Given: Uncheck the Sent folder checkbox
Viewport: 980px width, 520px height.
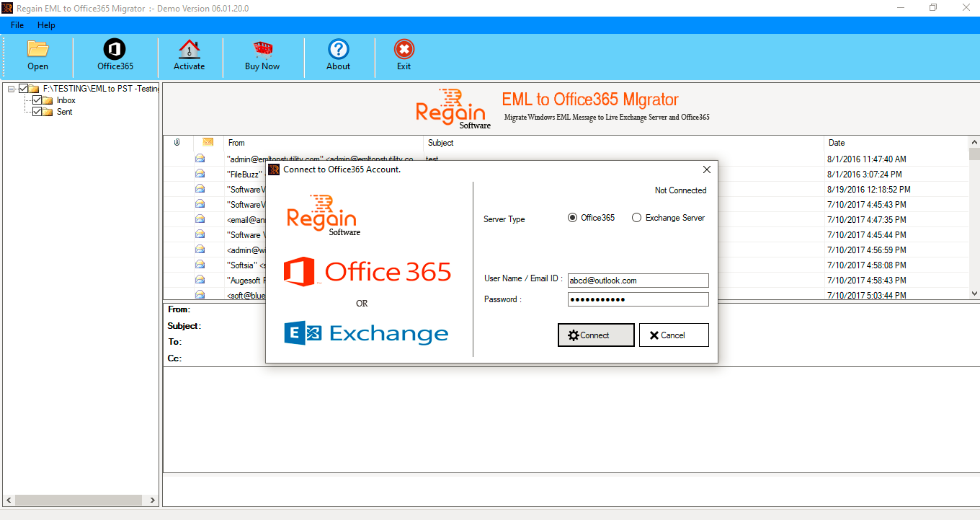Looking at the screenshot, I should coord(37,112).
